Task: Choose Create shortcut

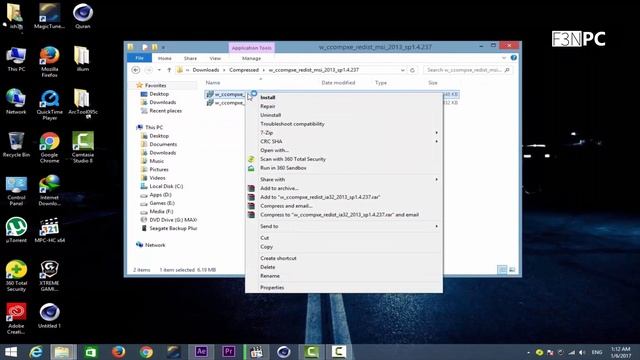Action: click(278, 258)
